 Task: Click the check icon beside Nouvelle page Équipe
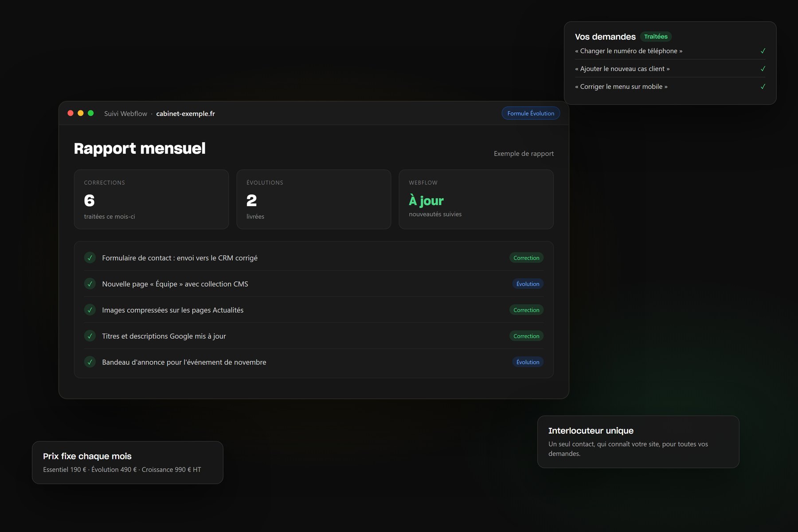(x=90, y=284)
